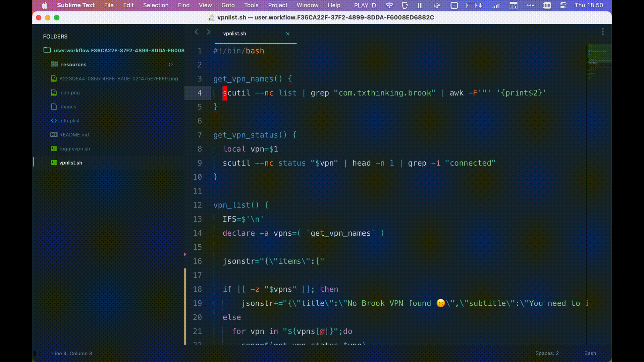Viewport: 644px width, 362px height.
Task: Collapse the user.workflow root folder
Action: pyautogui.click(x=47, y=50)
